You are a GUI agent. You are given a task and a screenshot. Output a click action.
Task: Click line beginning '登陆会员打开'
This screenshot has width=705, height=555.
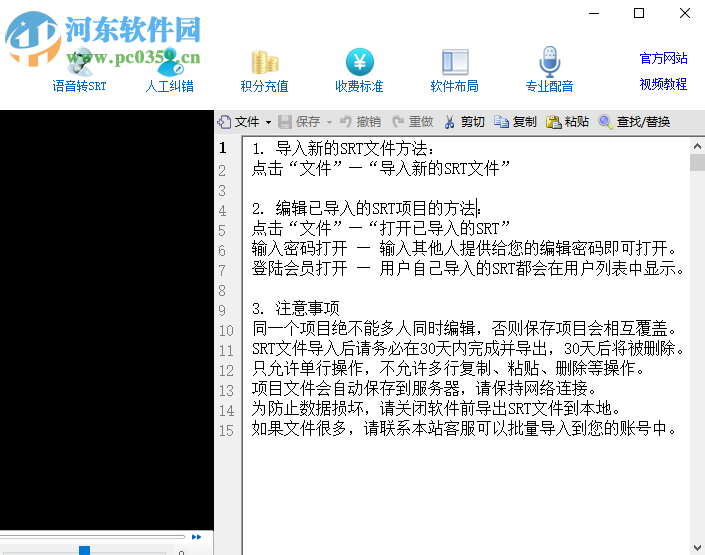point(468,269)
